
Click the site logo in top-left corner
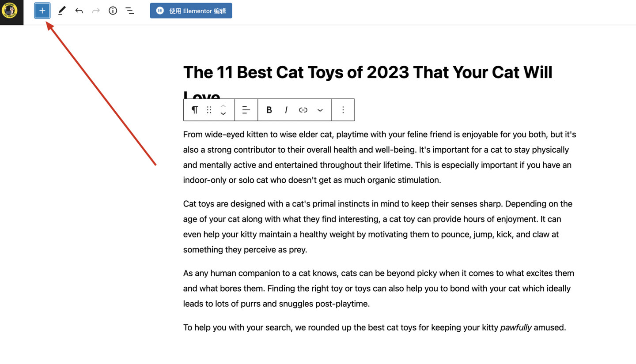click(10, 11)
